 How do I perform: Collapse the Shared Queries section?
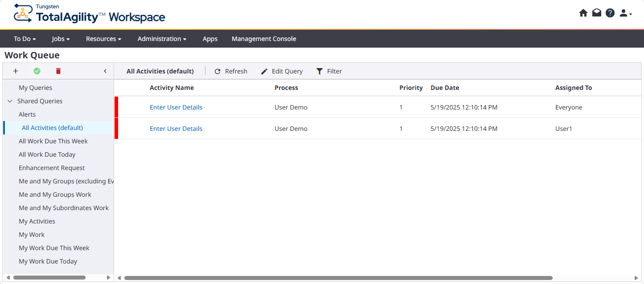pos(10,101)
